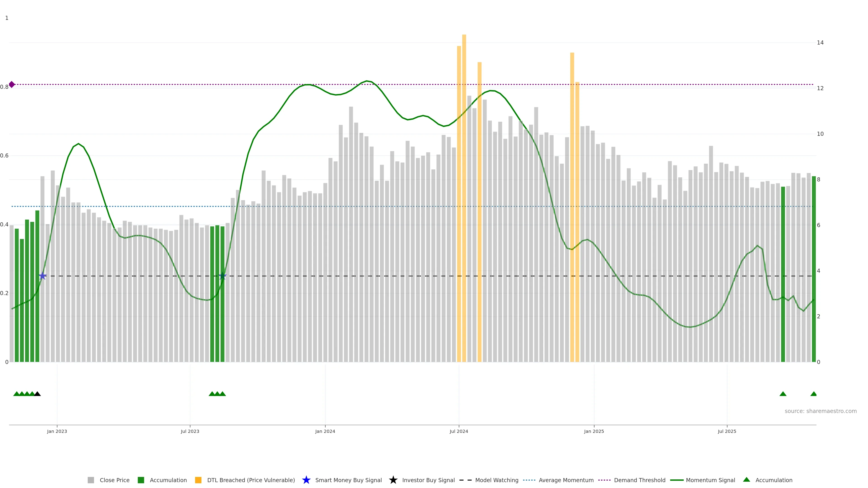Click the blue star marker near Jan 2023
This screenshot has height=488, width=868.
click(42, 276)
